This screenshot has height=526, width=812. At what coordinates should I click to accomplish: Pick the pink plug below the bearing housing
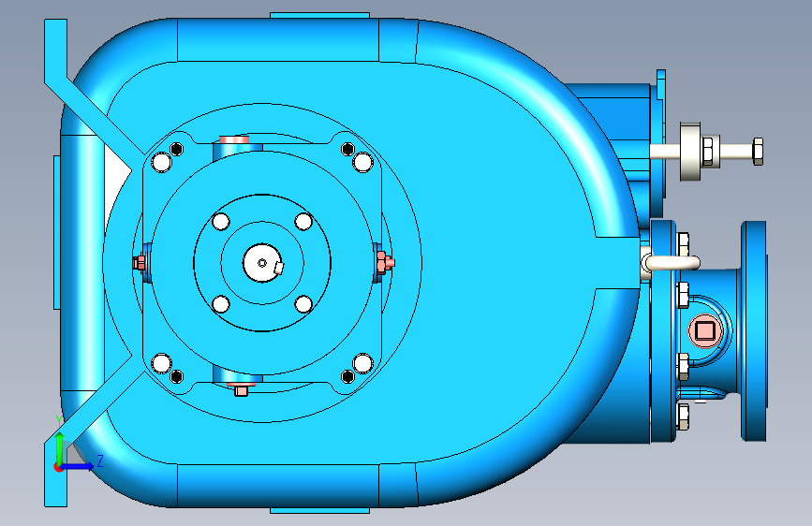coord(242,388)
